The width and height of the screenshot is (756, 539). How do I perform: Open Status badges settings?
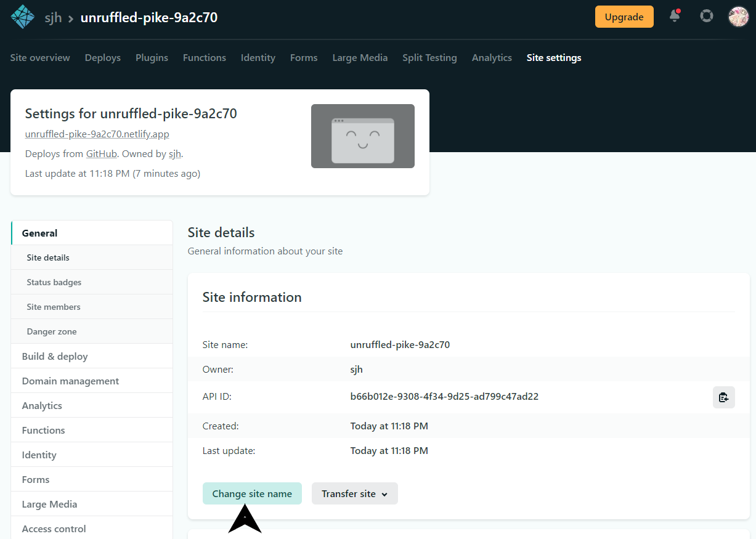(x=54, y=282)
